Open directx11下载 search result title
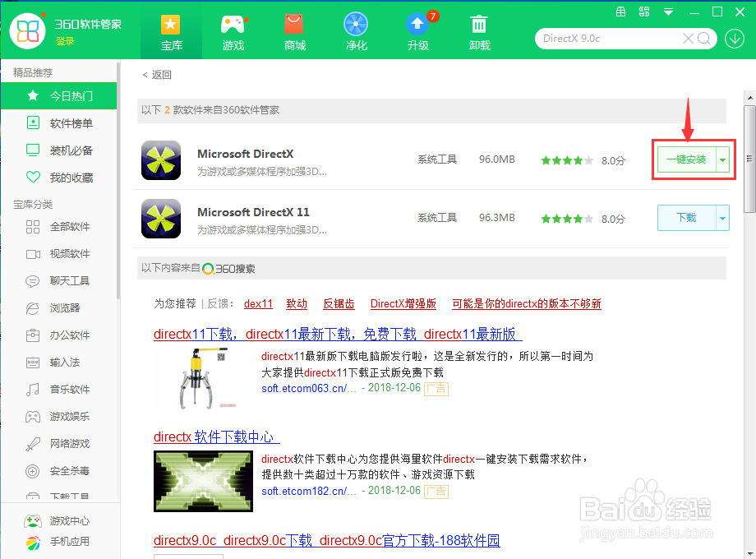Viewport: 756px width, 559px height. [x=338, y=334]
